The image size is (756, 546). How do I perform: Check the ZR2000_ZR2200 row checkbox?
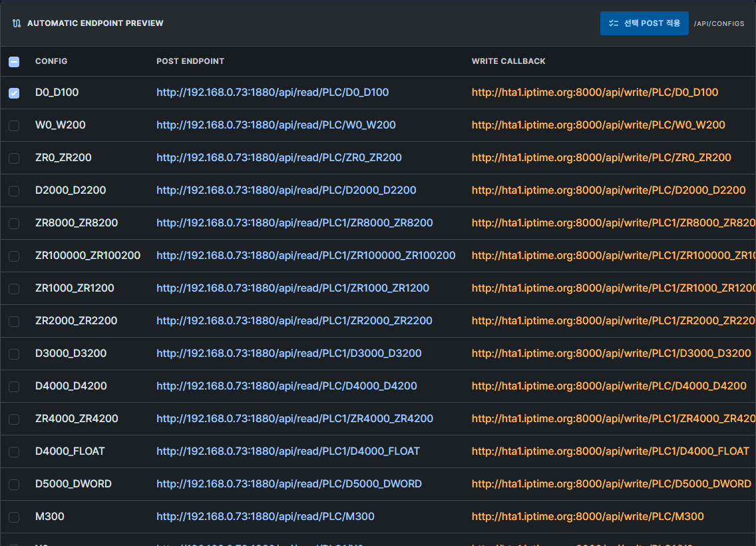click(14, 321)
